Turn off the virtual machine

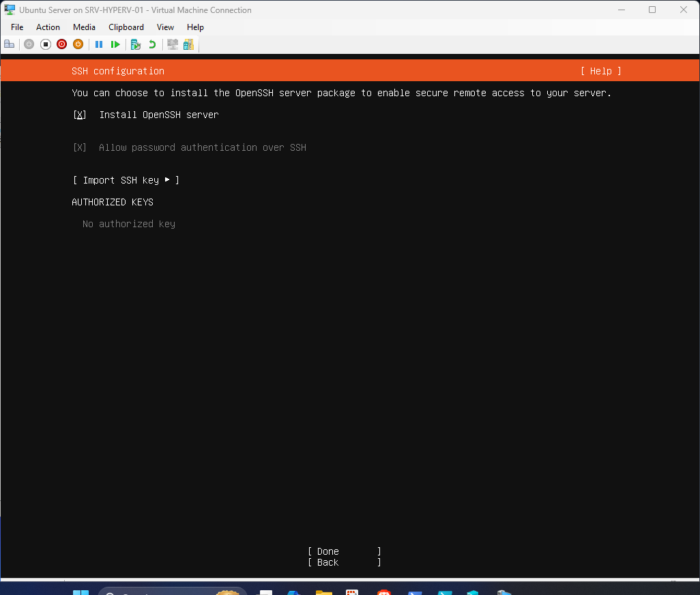coord(45,44)
